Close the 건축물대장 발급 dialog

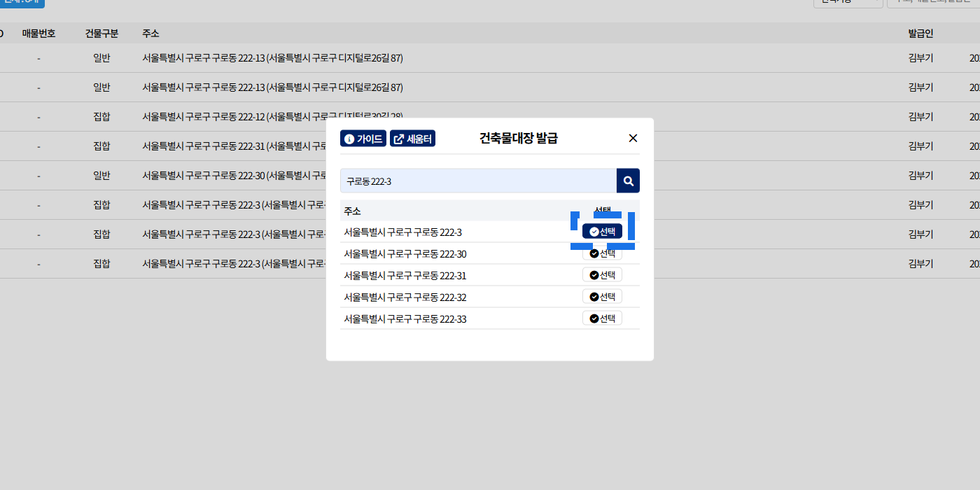(x=633, y=139)
